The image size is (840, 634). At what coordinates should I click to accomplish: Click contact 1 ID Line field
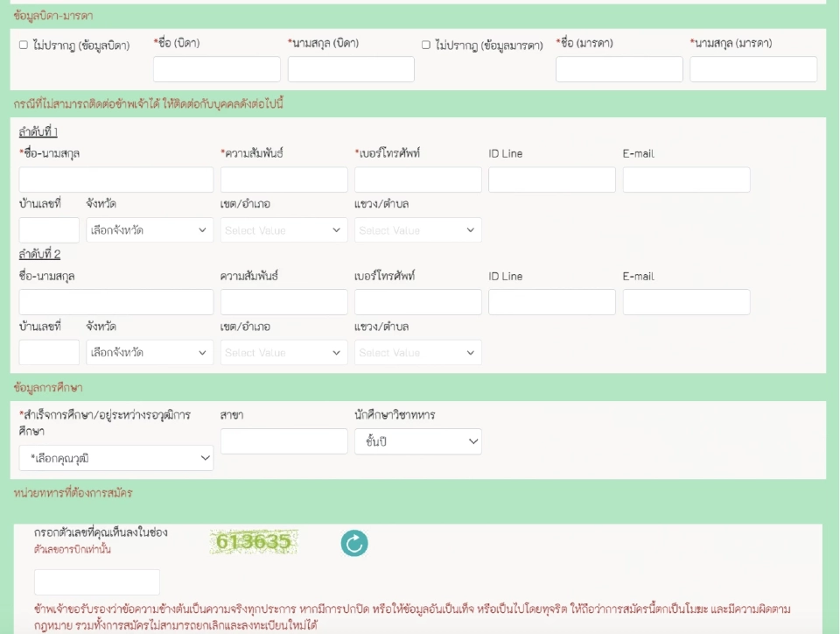(x=551, y=180)
